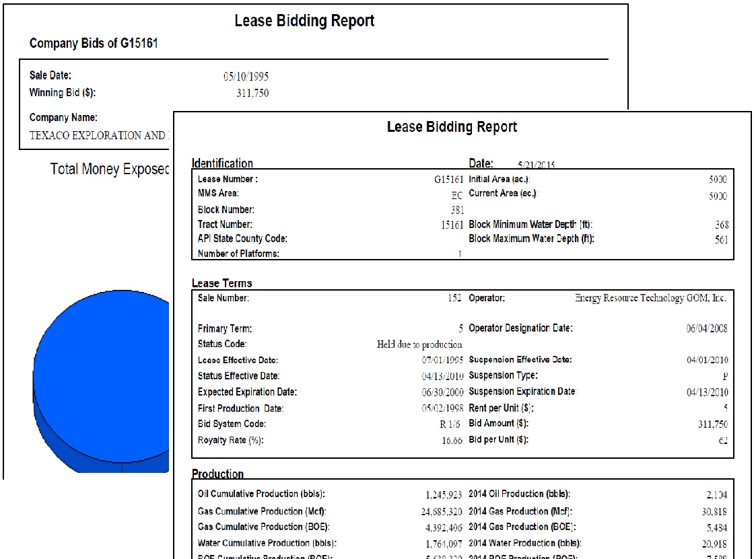Click the 'Company Bids of G15161' heading
Screen dimensions: 756x559
point(94,43)
